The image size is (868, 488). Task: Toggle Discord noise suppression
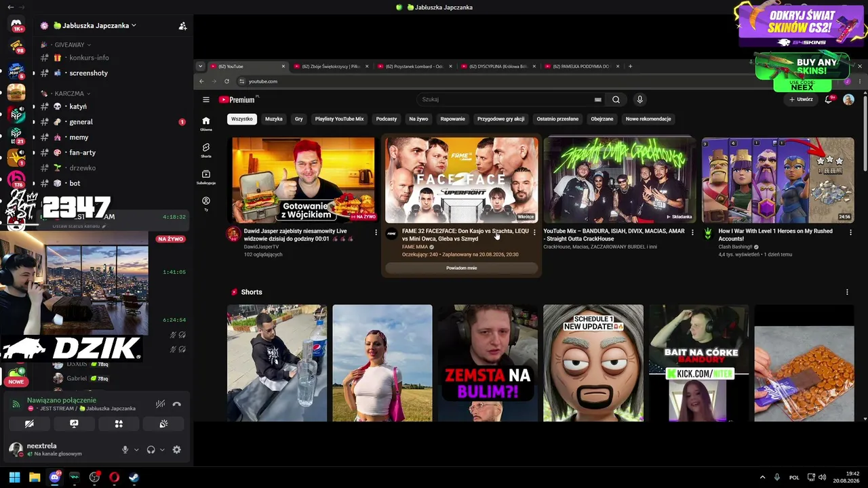coord(160,404)
